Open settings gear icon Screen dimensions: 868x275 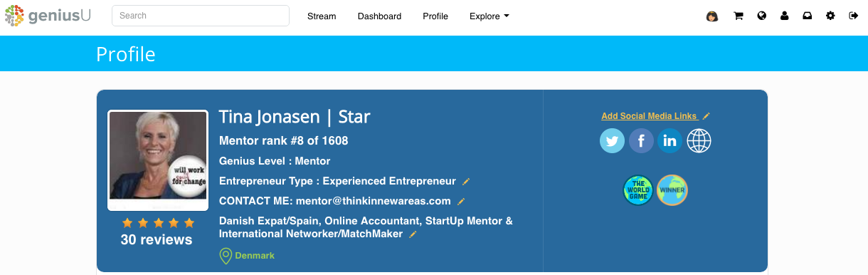coord(830,16)
